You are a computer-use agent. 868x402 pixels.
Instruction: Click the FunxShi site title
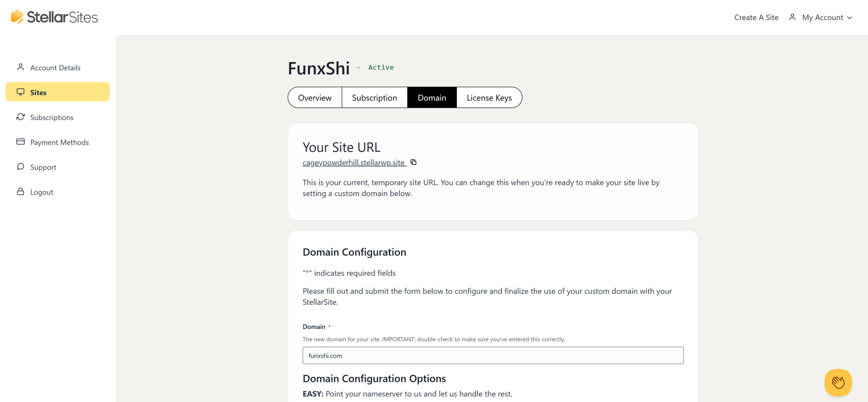click(319, 68)
